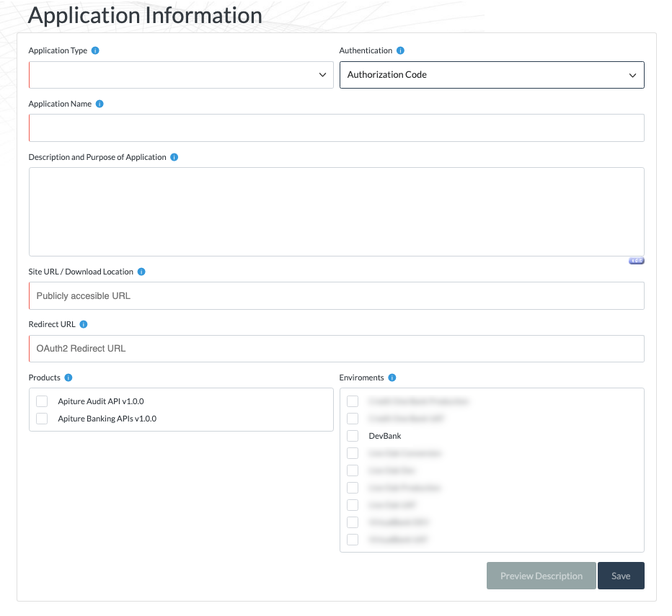Click the Application Type info icon

click(96, 50)
